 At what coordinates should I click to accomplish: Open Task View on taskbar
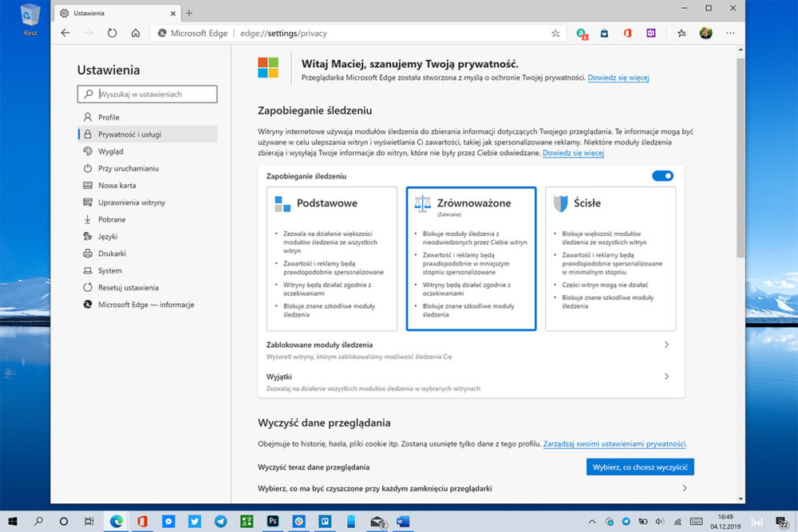coord(89,522)
